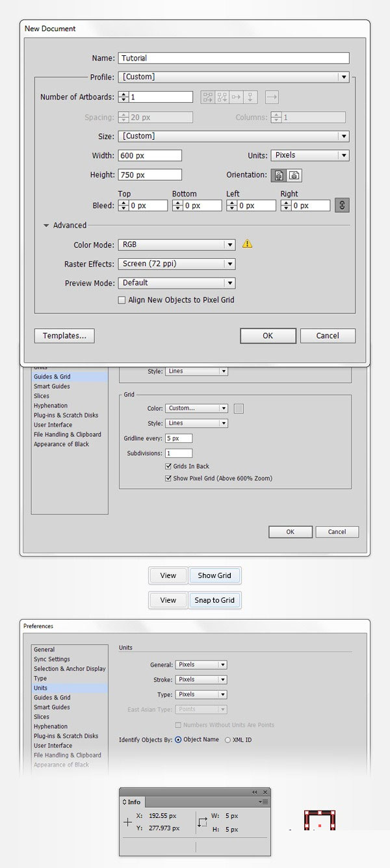The image size is (390, 868).
Task: Toggle Show Pixel Grid checkbox
Action: [169, 478]
